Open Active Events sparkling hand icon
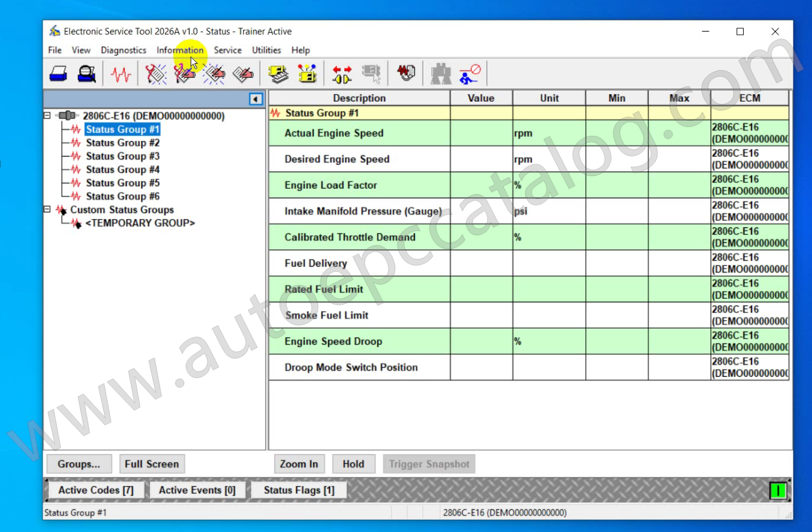Image resolution: width=812 pixels, height=532 pixels. [x=214, y=74]
